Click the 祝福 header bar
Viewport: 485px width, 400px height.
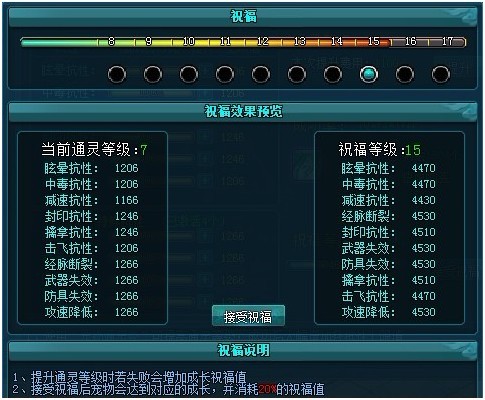click(x=243, y=17)
